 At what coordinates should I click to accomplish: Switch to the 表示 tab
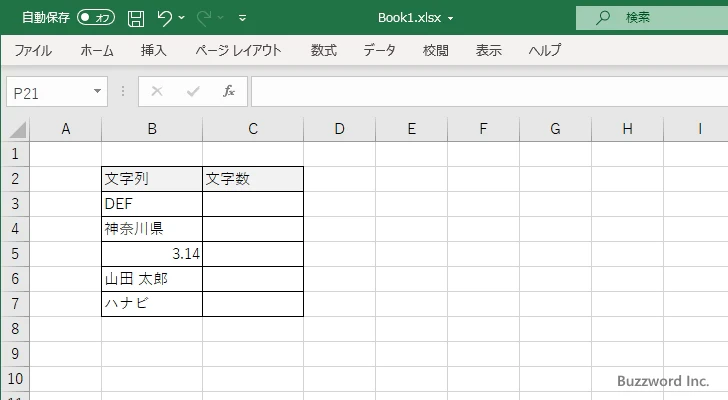pos(488,50)
